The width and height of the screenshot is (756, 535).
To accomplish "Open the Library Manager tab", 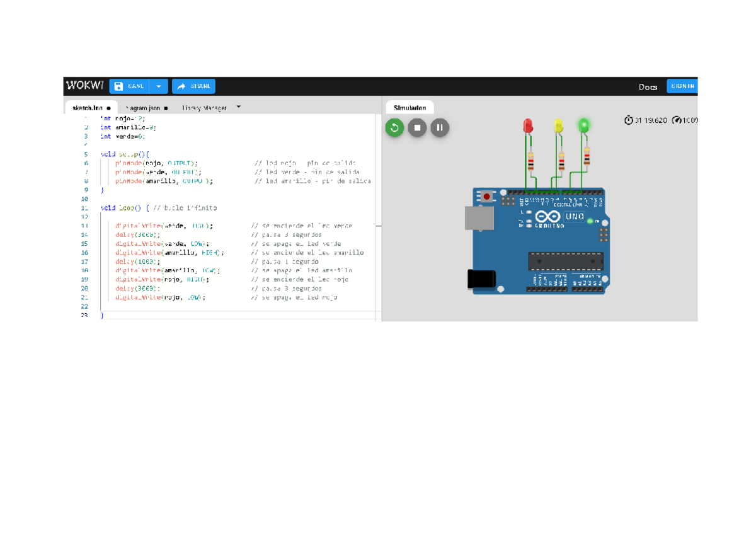I will pos(204,108).
